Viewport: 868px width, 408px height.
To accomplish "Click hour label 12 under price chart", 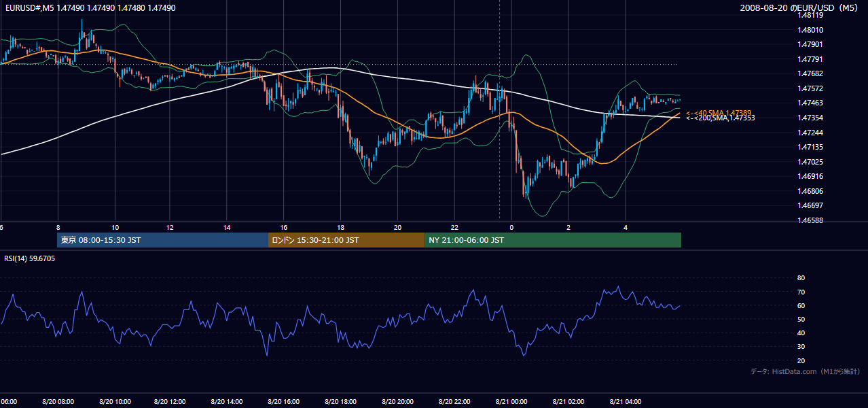I will pos(171,228).
